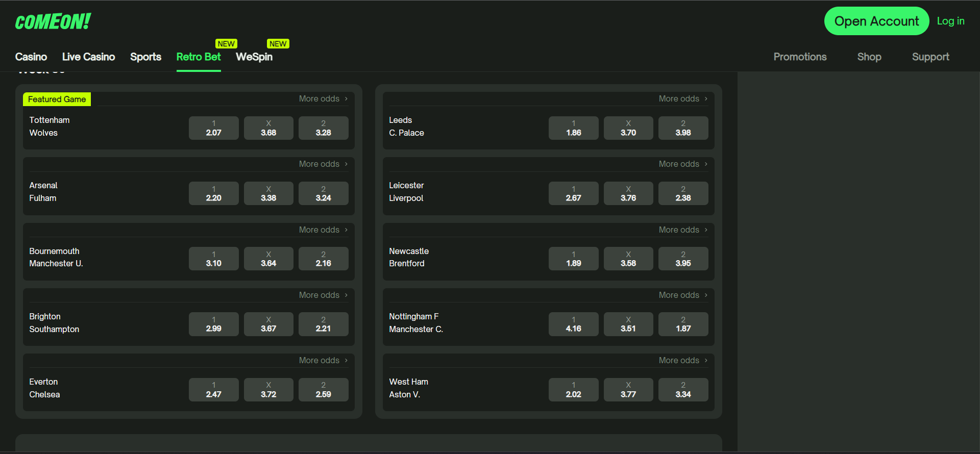Viewport: 980px width, 454px height.
Task: Expand More odds for Brighton vs Southampton
Action: [x=324, y=295]
